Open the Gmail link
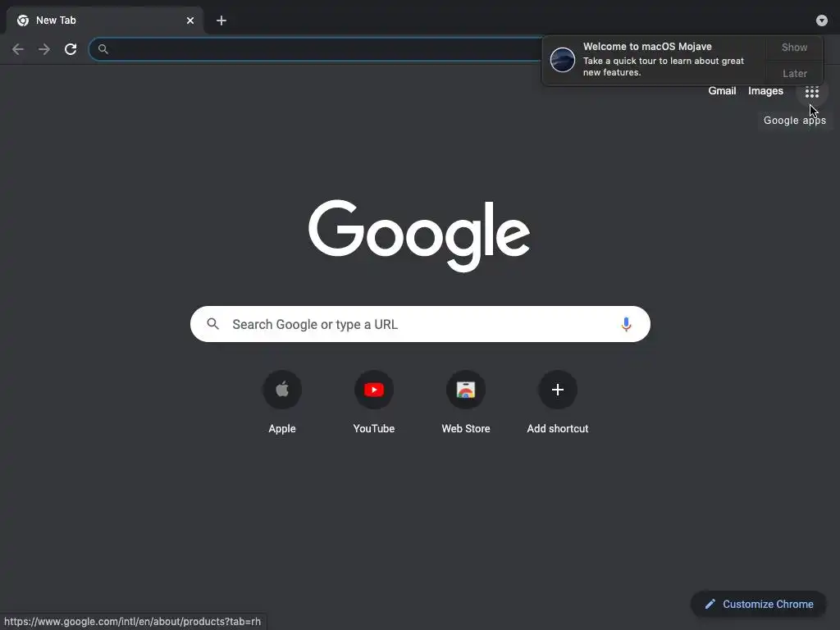The image size is (840, 630). pos(722,91)
